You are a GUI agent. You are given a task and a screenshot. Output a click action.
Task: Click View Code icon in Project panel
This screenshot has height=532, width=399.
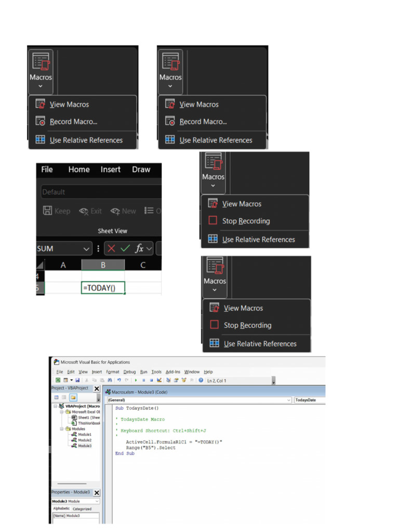tap(56, 397)
